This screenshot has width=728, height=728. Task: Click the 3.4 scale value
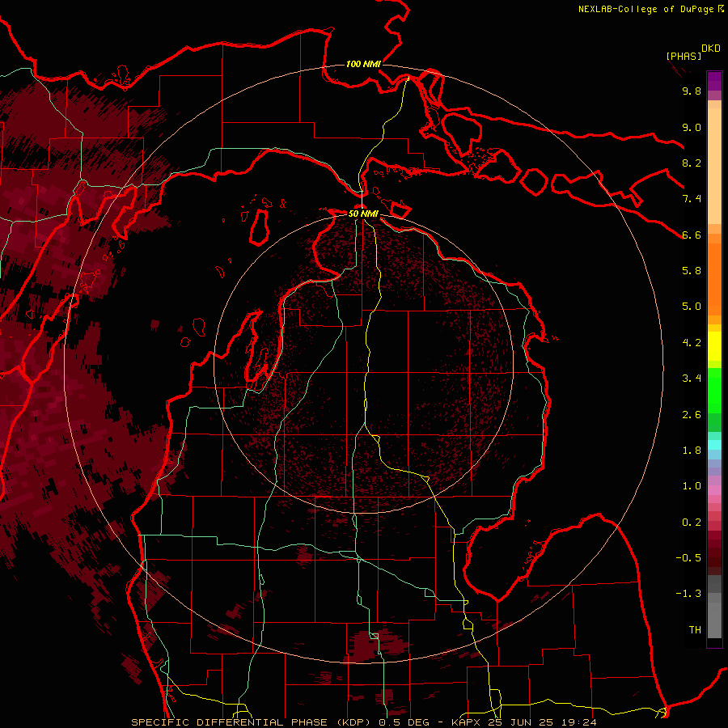click(692, 379)
